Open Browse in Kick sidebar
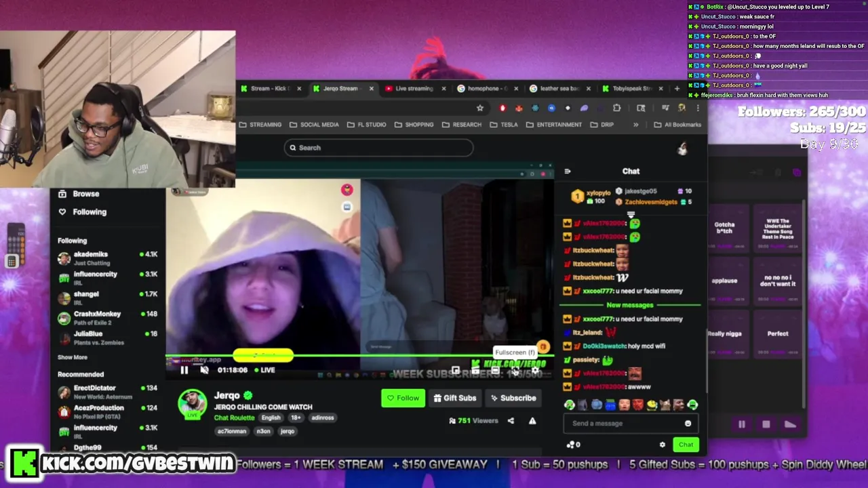The image size is (868, 488). (79, 194)
